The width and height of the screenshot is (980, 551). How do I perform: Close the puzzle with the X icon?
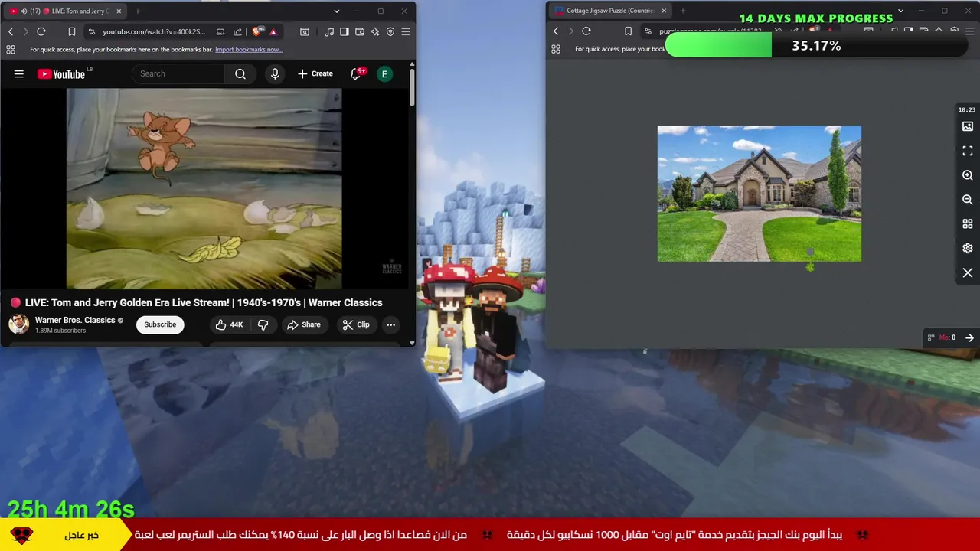click(x=968, y=273)
